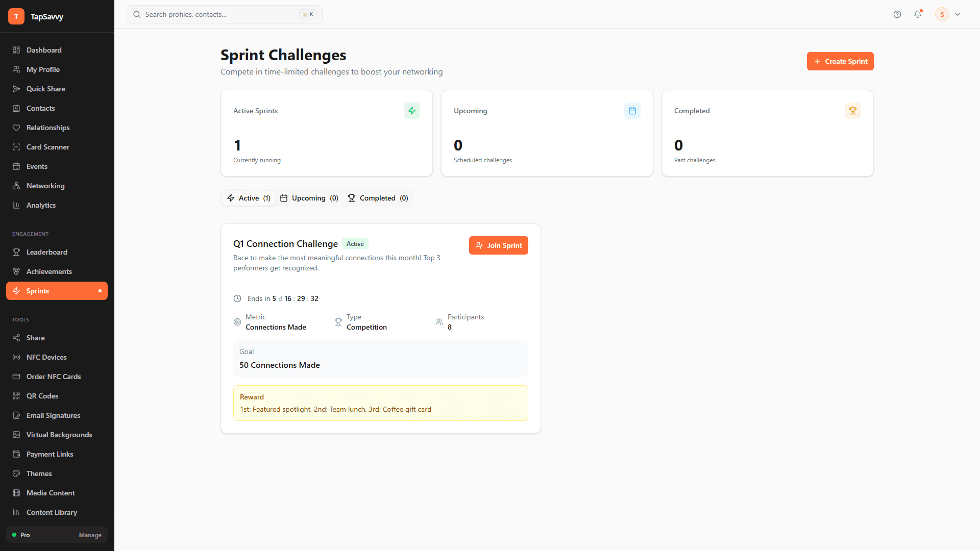
Task: Open the Email Signatures tool
Action: tap(53, 415)
